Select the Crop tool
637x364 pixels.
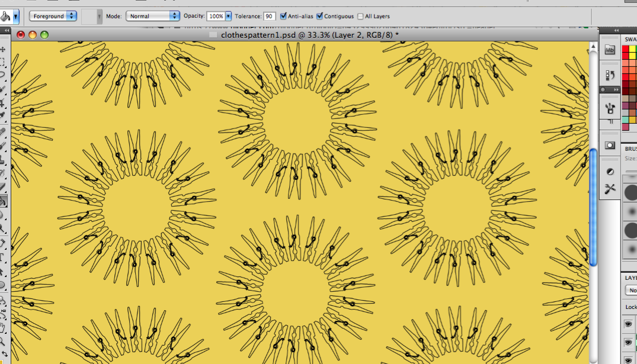tap(3, 102)
